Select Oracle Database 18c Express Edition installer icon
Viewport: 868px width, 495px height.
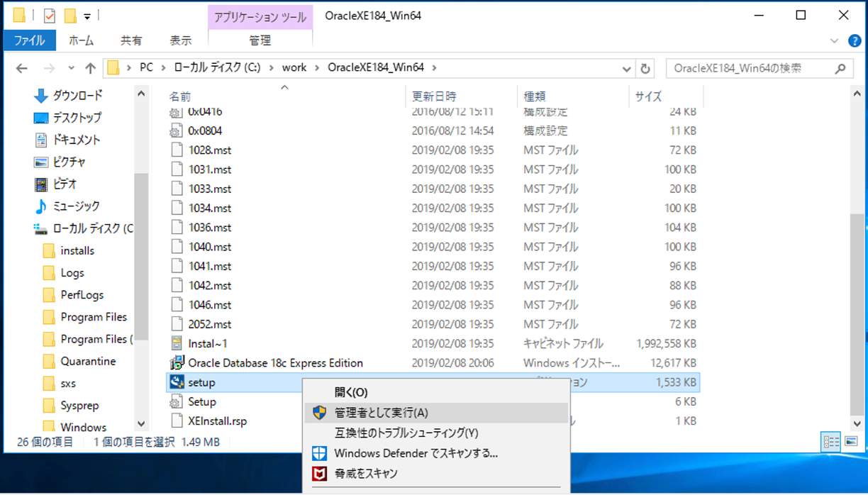tap(177, 362)
